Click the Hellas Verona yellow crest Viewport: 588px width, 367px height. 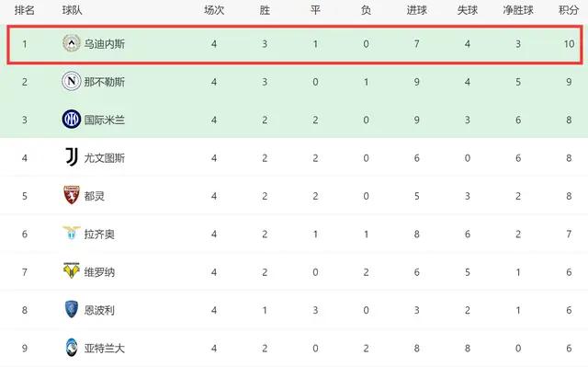point(72,270)
